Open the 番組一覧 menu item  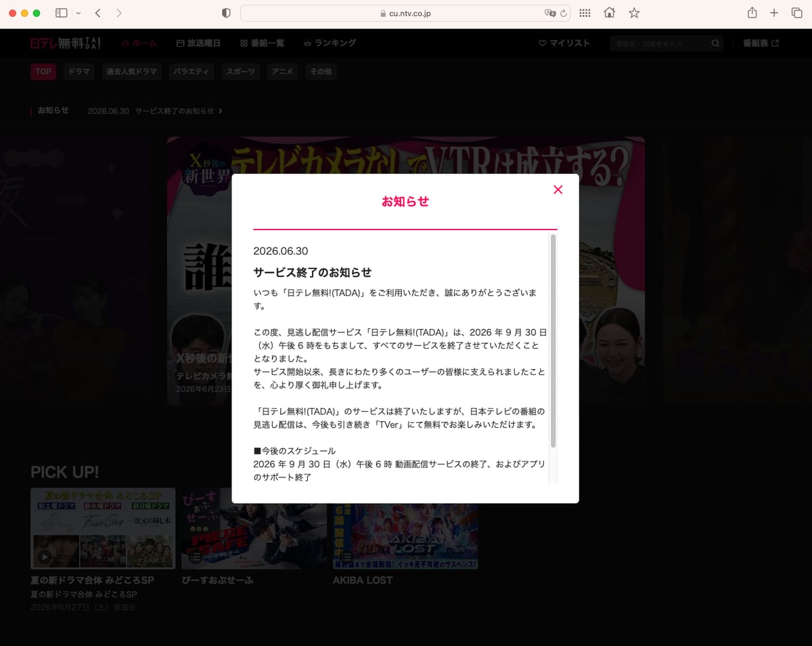click(x=262, y=43)
